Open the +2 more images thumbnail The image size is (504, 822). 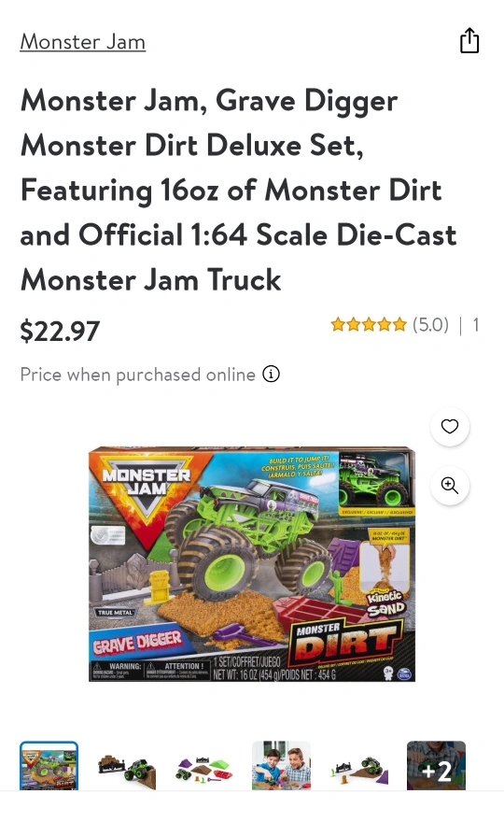(x=437, y=766)
